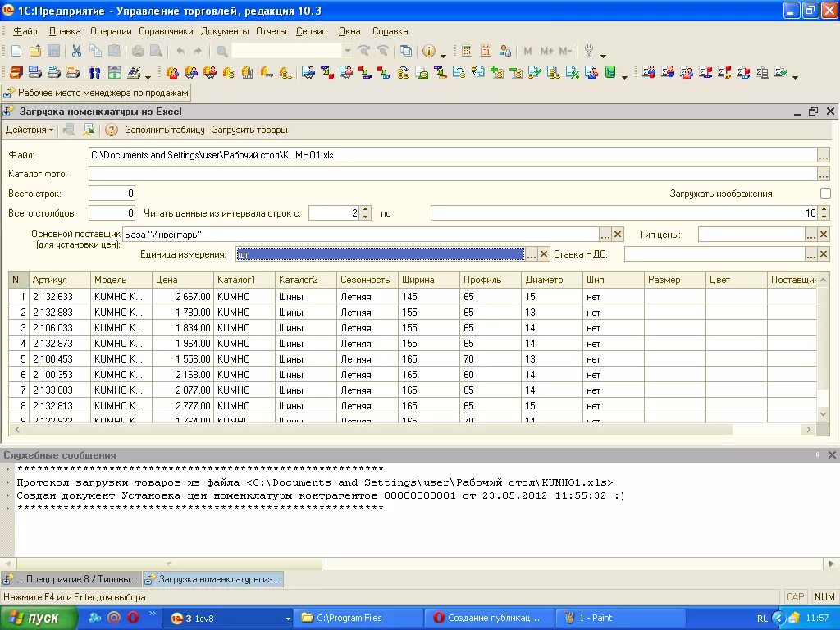The height and width of the screenshot is (630, 840).
Task: Click the question mark help icon in form toolbar
Action: (111, 130)
